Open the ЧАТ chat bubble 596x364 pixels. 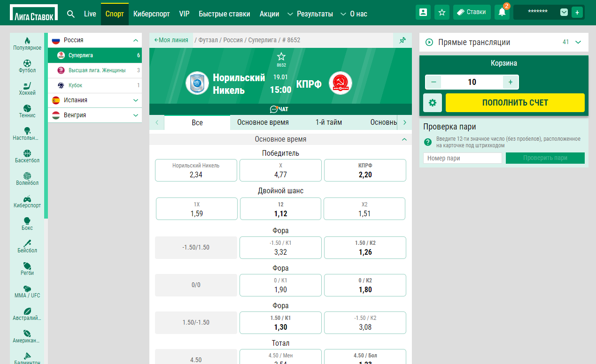click(x=279, y=109)
